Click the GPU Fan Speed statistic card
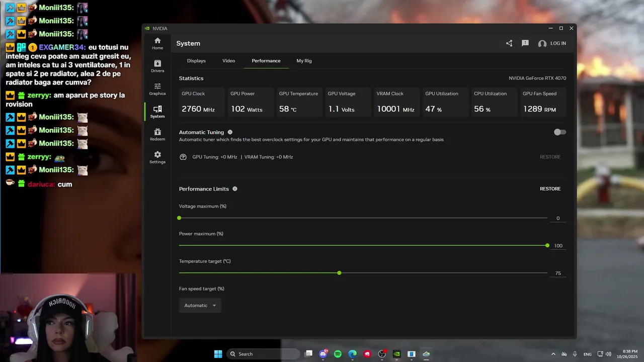Image resolution: width=644 pixels, height=362 pixels. pyautogui.click(x=543, y=102)
